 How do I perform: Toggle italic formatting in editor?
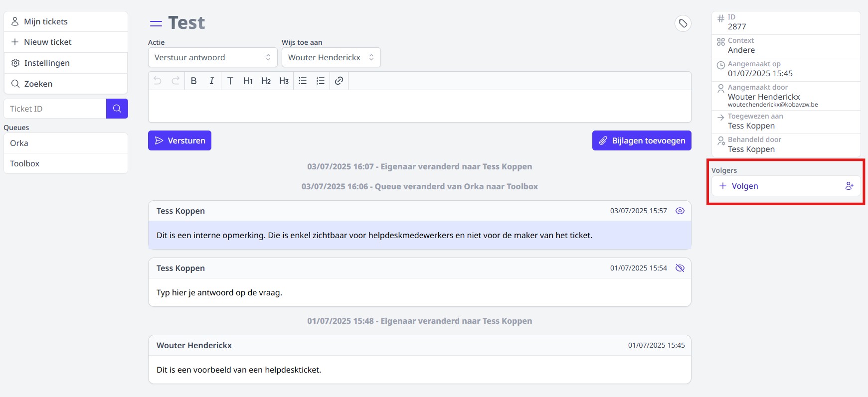point(211,81)
